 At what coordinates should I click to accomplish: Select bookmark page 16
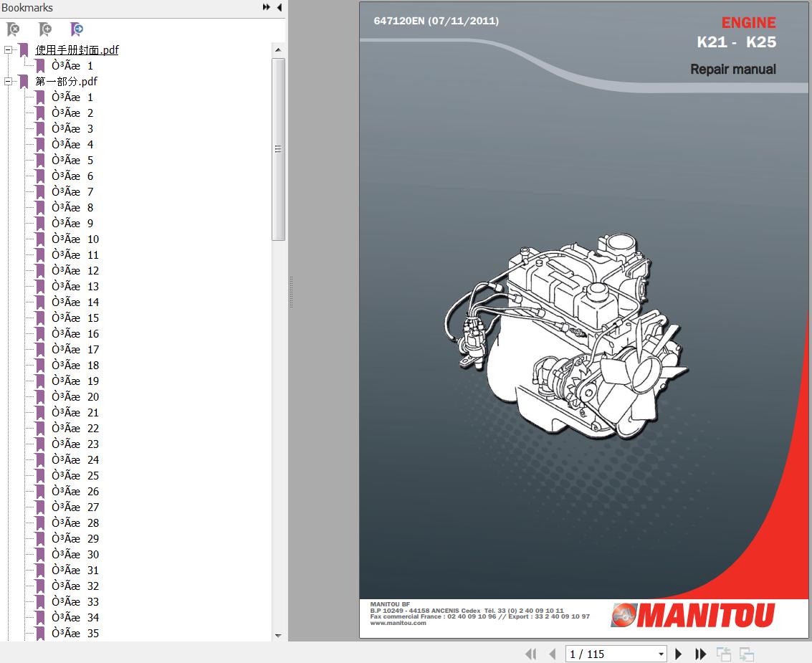pos(75,333)
